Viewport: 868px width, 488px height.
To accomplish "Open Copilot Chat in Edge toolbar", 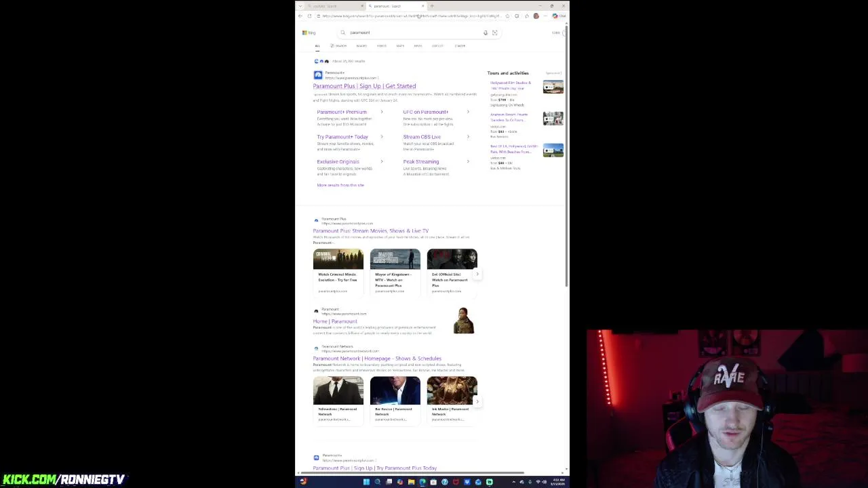I will tap(559, 16).
